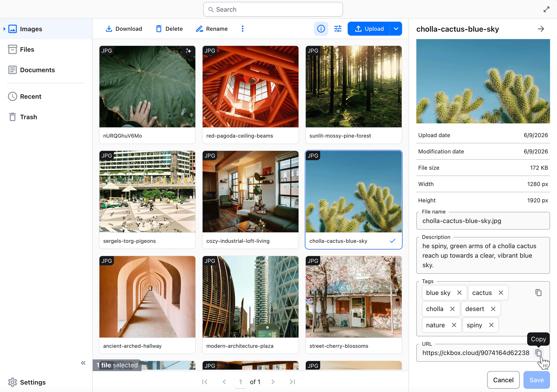
Task: Open the Upload dropdown arrow
Action: (x=396, y=29)
